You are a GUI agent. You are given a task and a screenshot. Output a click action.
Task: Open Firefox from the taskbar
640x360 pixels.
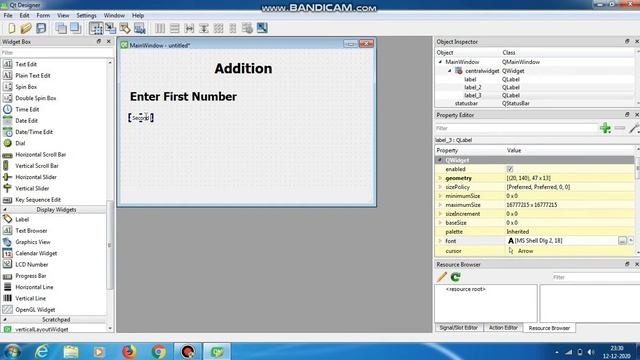click(129, 351)
